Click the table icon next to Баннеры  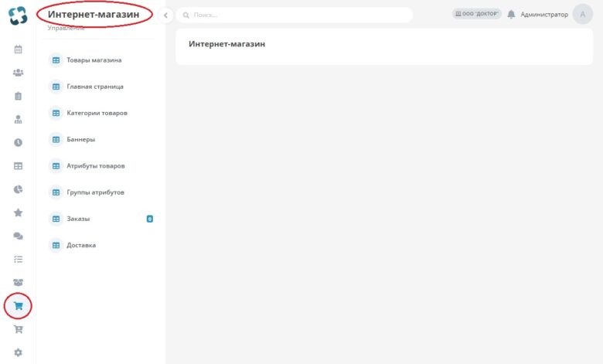tap(56, 140)
